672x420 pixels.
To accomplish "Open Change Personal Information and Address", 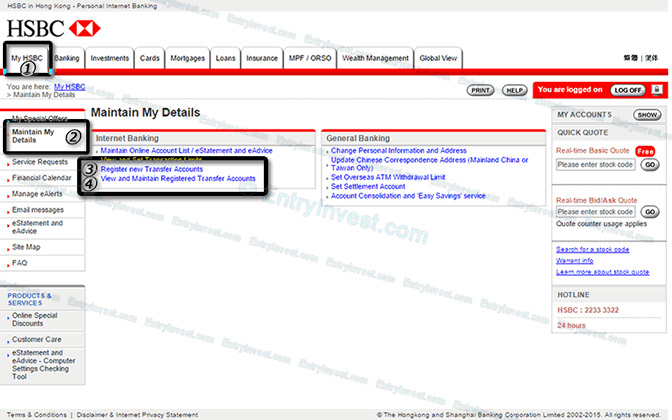I will [x=399, y=151].
